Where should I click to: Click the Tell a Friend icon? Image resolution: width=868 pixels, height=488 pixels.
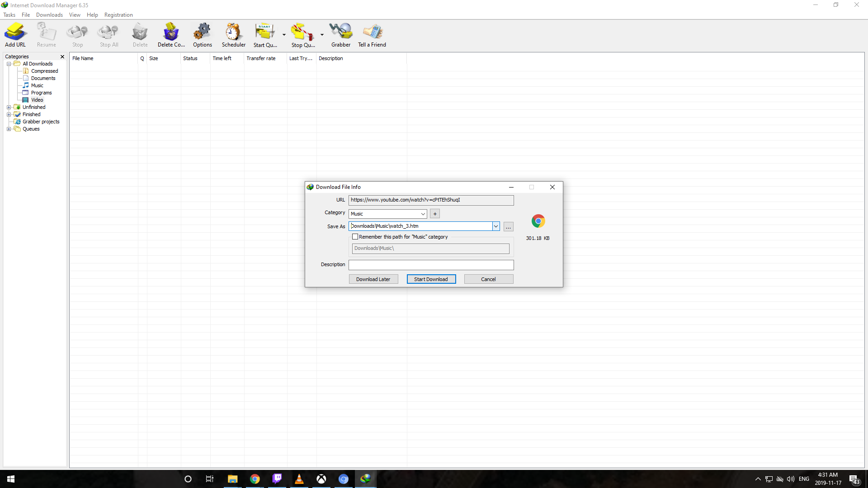(372, 35)
